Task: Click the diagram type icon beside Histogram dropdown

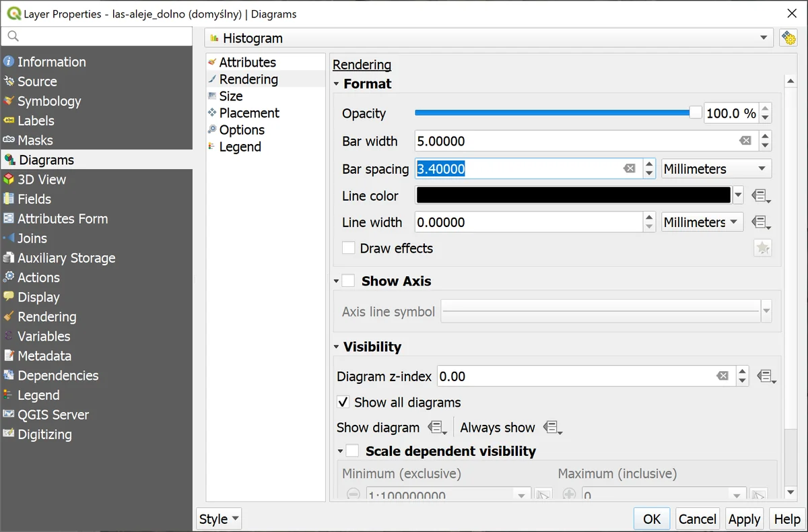Action: [x=788, y=38]
